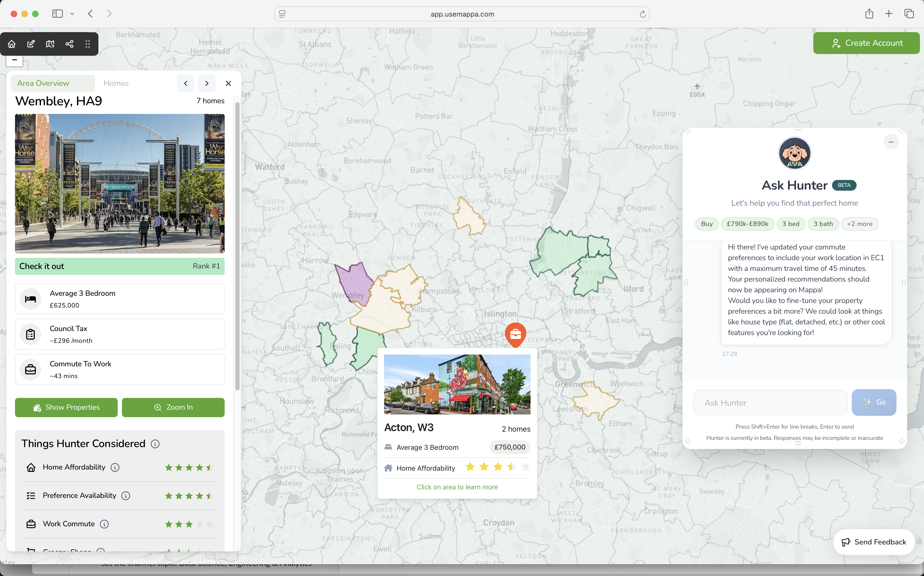924x576 pixels.
Task: Open the Home Affordability info icon
Action: click(115, 467)
